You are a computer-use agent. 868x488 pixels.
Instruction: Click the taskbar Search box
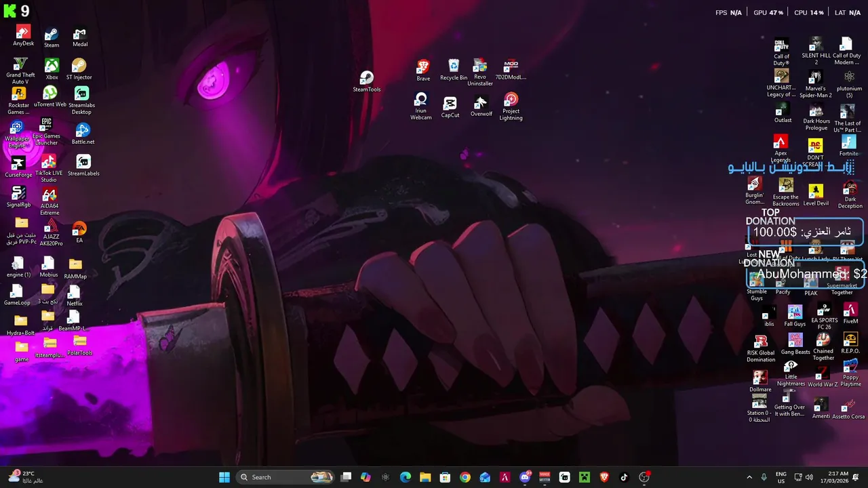tap(285, 477)
